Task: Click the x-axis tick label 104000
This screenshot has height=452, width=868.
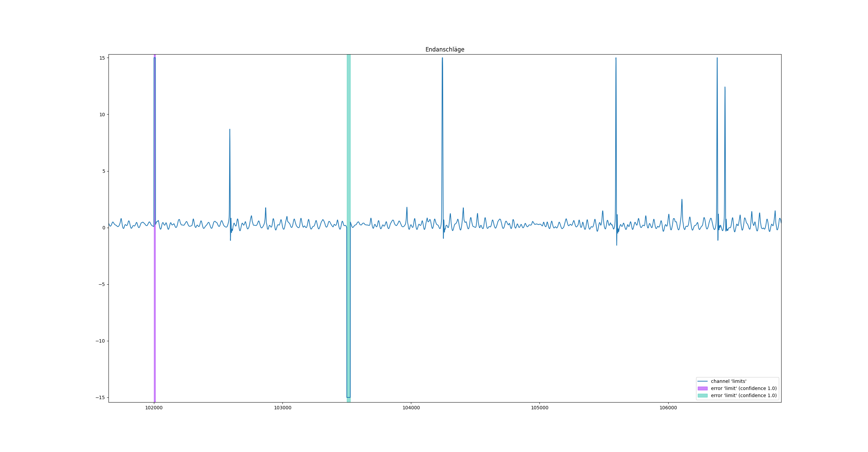Action: tap(411, 408)
